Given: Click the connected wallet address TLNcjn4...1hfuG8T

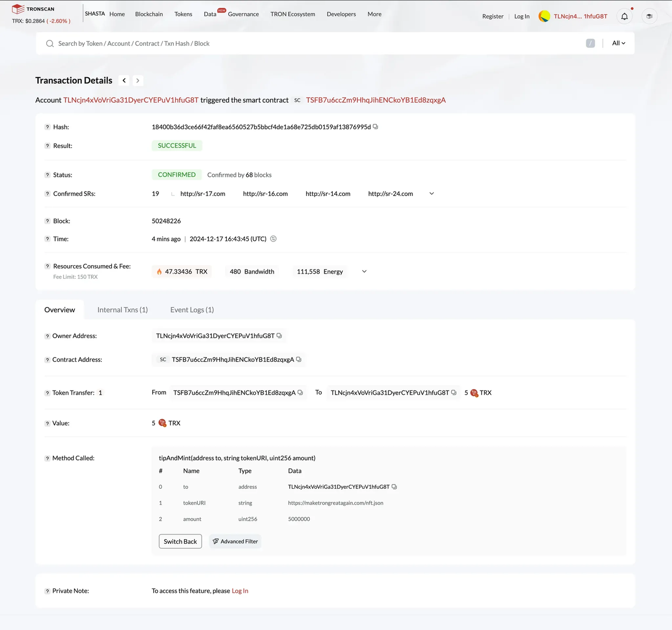Looking at the screenshot, I should click(581, 16).
